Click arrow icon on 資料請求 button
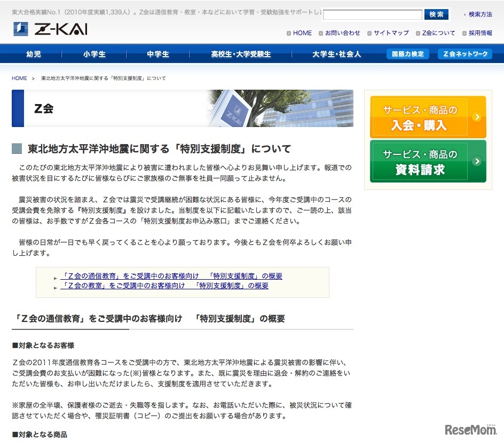Image resolution: width=504 pixels, height=442 pixels. [x=477, y=161]
